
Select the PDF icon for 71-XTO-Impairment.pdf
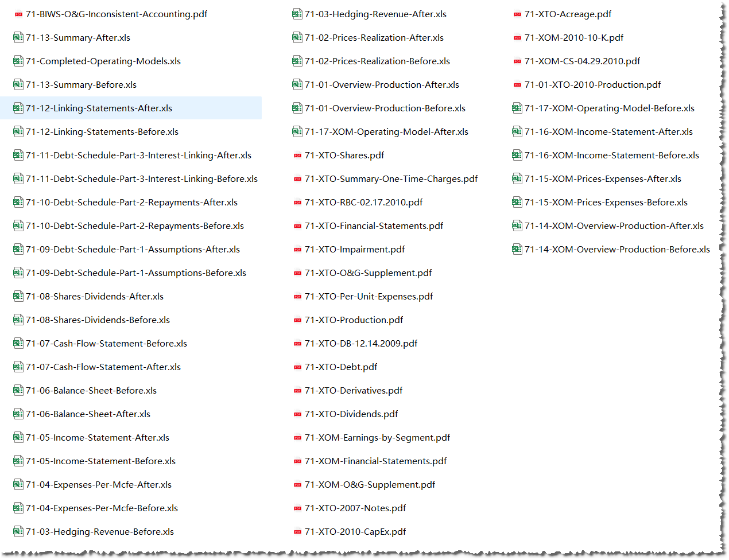297,250
